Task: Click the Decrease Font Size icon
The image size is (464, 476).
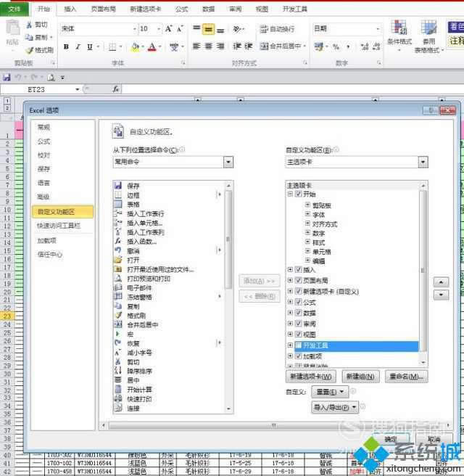Action: 180,29
